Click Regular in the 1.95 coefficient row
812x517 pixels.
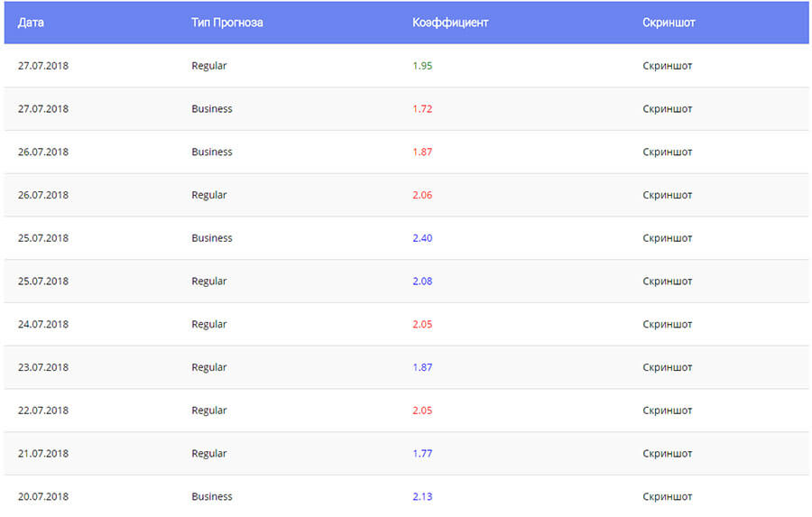pos(208,66)
